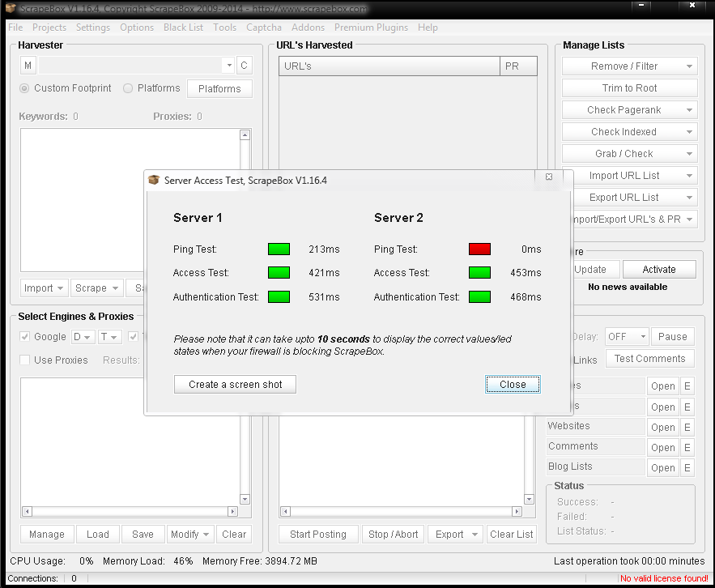Click the Platforms button in Harvester
715x588 pixels.
click(219, 88)
